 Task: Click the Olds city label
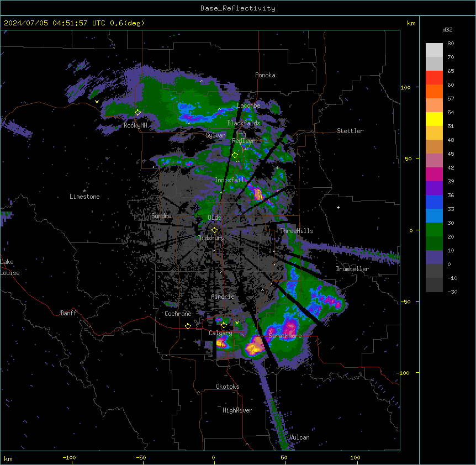click(214, 218)
